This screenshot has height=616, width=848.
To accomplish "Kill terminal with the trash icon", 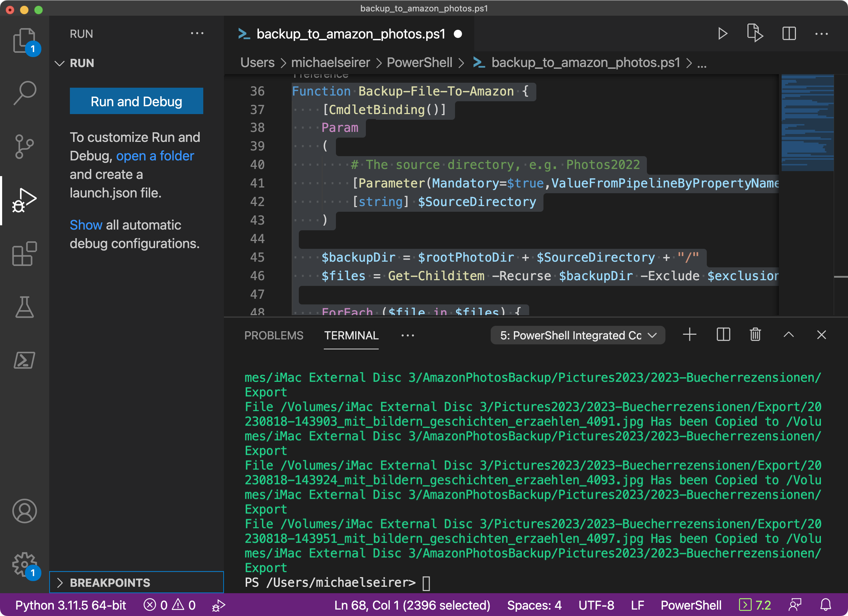I will click(x=755, y=334).
